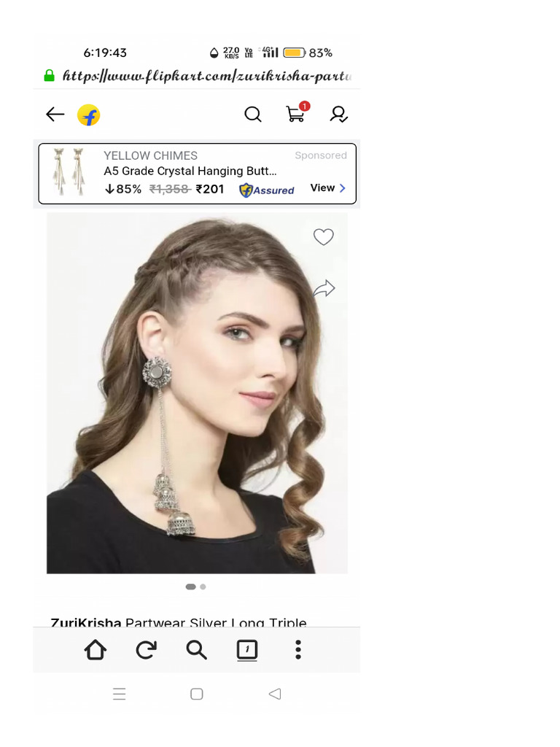Share this product using arrow icon

pos(324,287)
